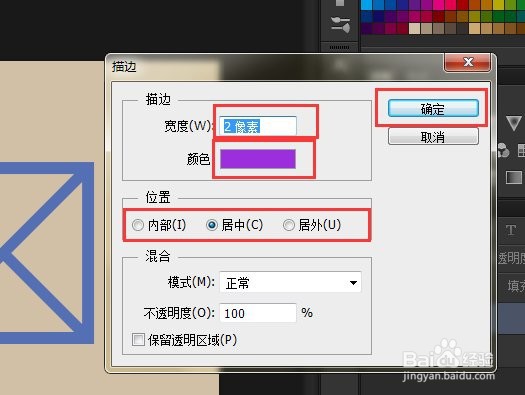Click the 宽度(W) width input field
This screenshot has width=525, height=395.
pyautogui.click(x=258, y=126)
